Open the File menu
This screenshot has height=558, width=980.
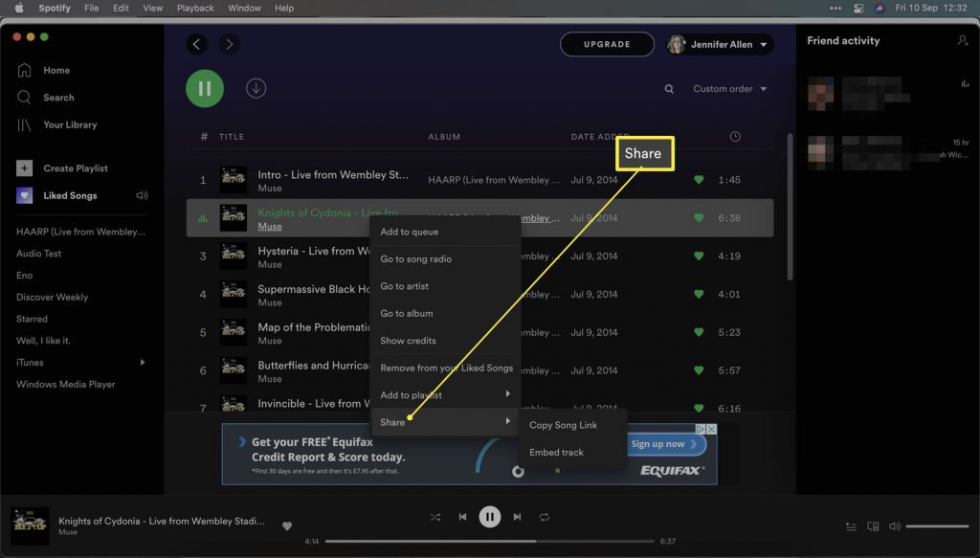point(91,8)
